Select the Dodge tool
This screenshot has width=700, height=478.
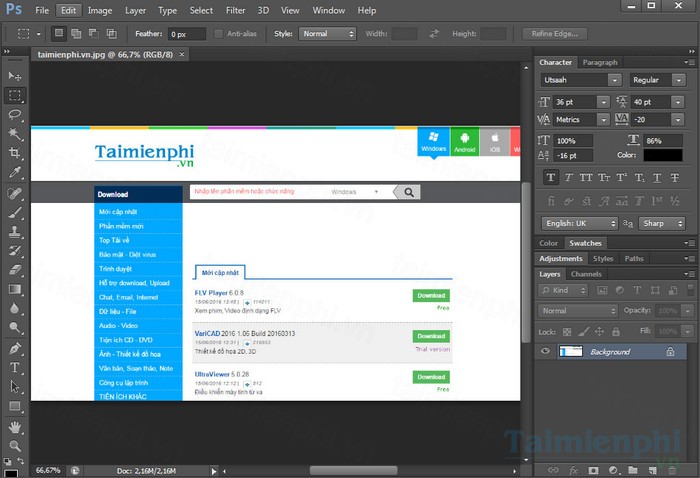[x=15, y=328]
